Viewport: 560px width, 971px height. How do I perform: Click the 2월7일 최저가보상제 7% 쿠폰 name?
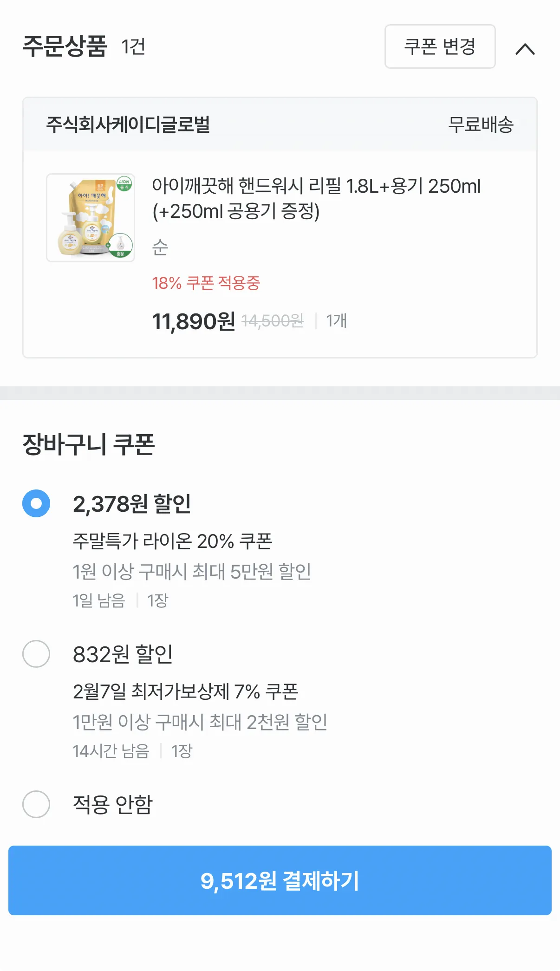185,691
